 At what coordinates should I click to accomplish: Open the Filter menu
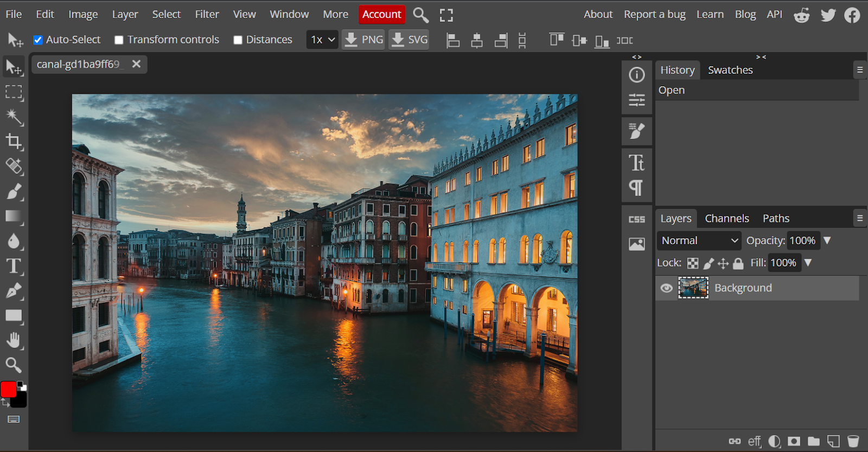[207, 14]
